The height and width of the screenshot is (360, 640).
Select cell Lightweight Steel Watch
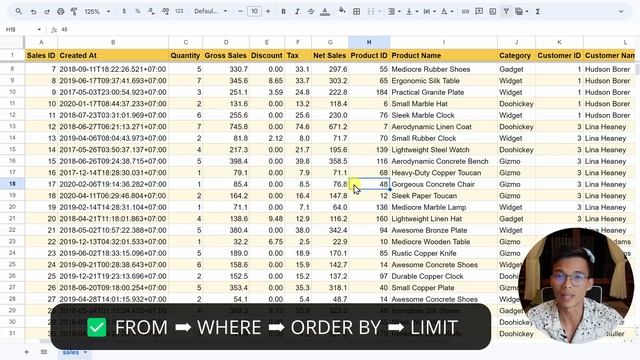tap(443, 150)
